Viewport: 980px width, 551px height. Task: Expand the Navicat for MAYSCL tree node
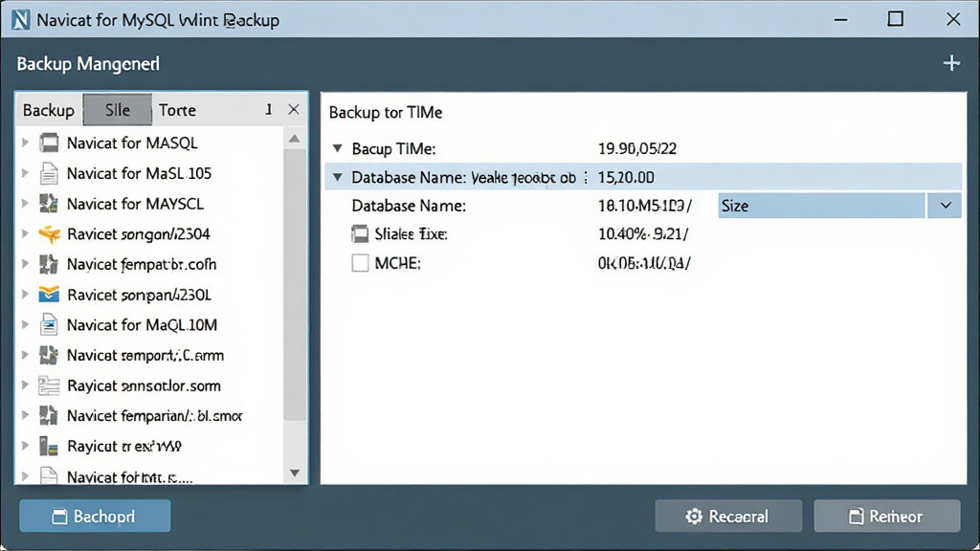pyautogui.click(x=25, y=203)
